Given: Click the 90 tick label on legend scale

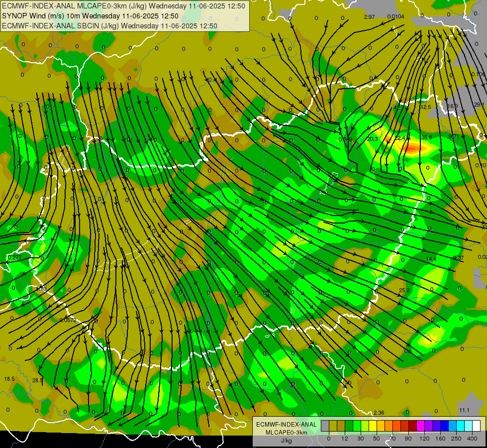Looking at the screenshot, I should point(408,439).
